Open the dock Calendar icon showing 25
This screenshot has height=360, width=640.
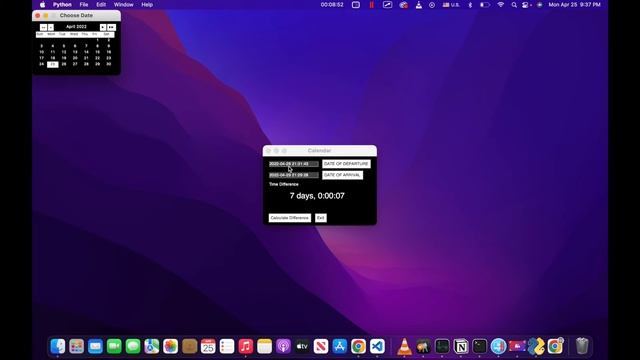pyautogui.click(x=208, y=346)
